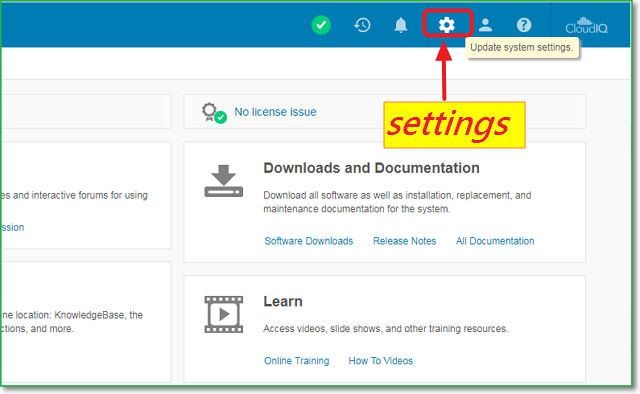
Task: Open the help question mark icon
Action: 524,25
